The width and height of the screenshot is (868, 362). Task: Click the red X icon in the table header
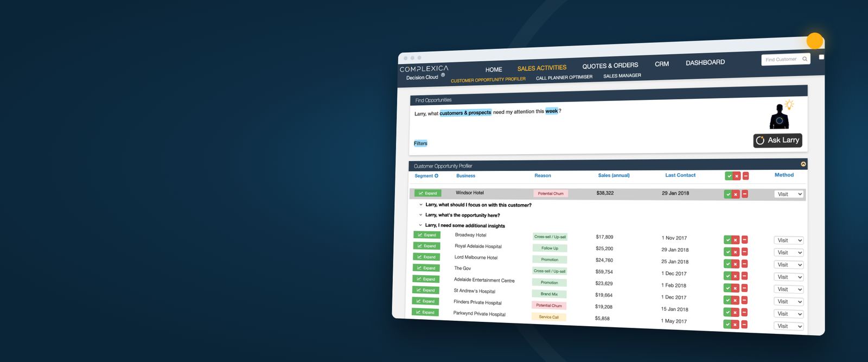[737, 176]
